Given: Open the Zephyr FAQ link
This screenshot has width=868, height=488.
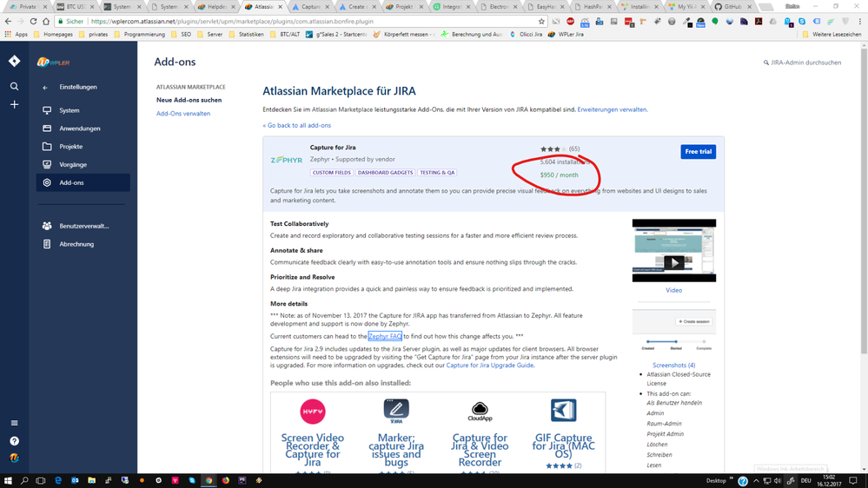Looking at the screenshot, I should tap(385, 336).
